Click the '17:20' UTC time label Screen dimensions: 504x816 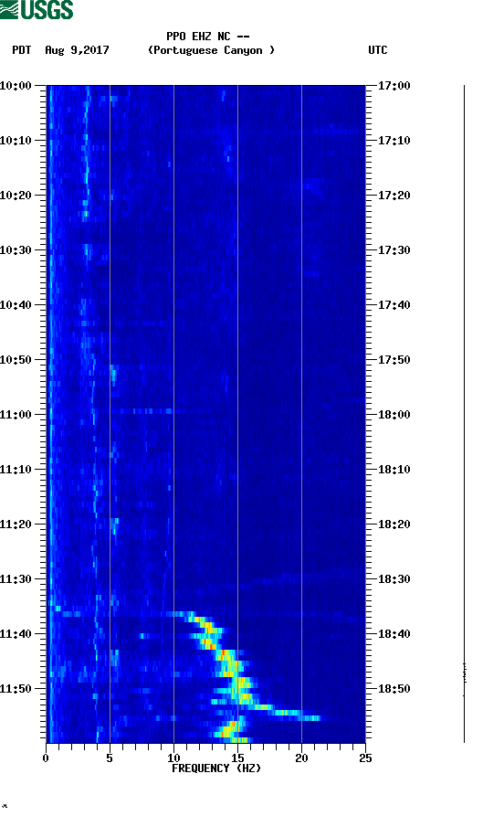(394, 196)
